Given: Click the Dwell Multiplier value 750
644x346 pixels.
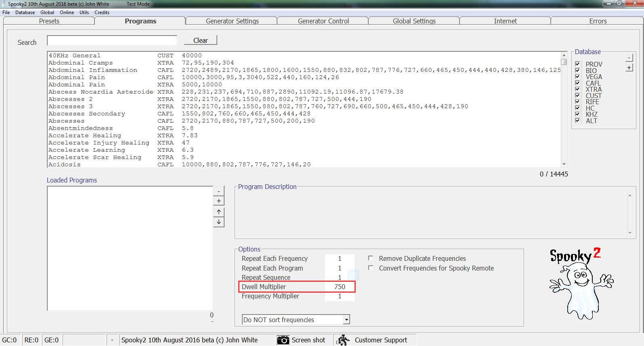Looking at the screenshot, I should [340, 287].
